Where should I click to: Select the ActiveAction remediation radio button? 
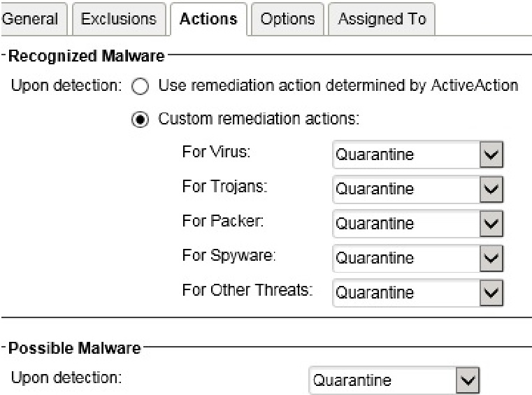(x=141, y=87)
